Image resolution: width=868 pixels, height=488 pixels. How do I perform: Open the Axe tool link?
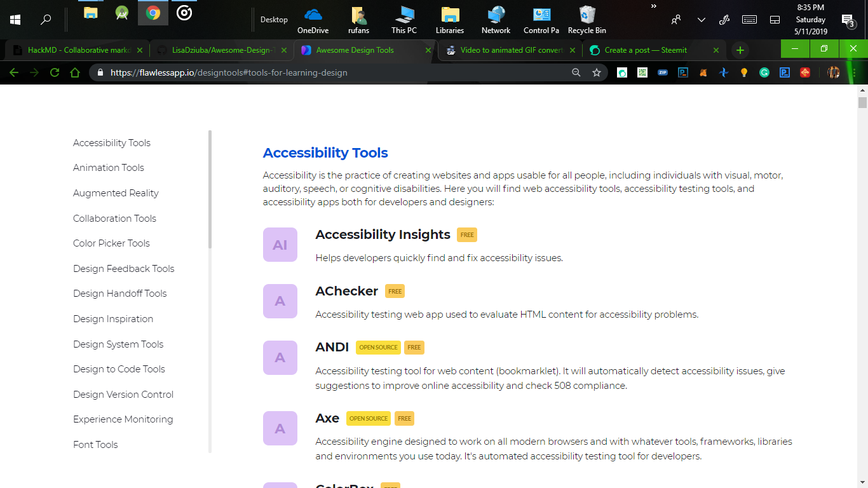[327, 418]
